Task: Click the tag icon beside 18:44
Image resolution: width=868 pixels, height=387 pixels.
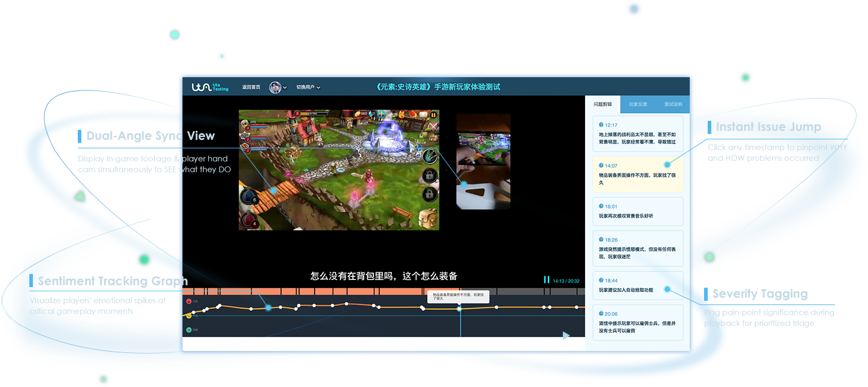Action: point(601,280)
